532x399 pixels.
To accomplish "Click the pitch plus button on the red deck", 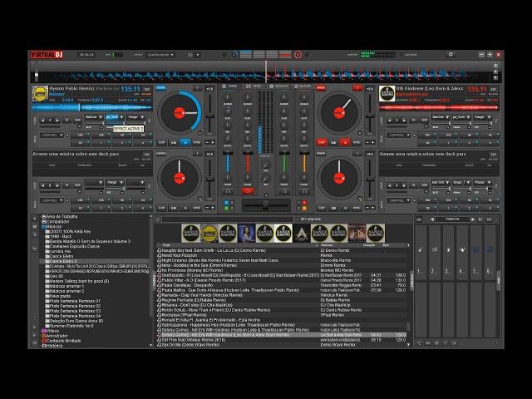I will point(372,142).
